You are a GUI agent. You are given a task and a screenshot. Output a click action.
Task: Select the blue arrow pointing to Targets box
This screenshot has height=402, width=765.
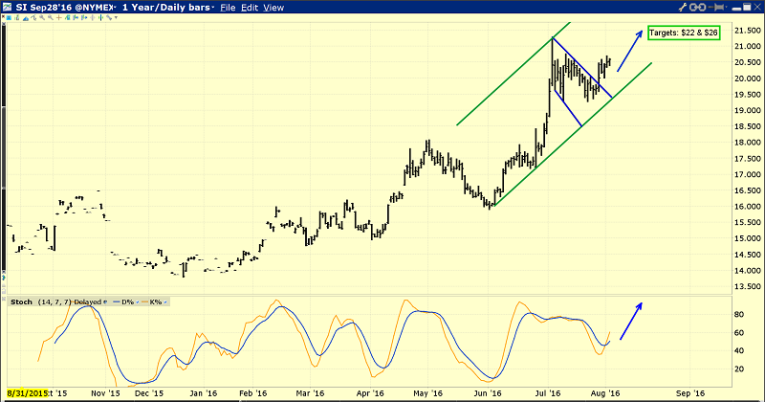pos(630,52)
